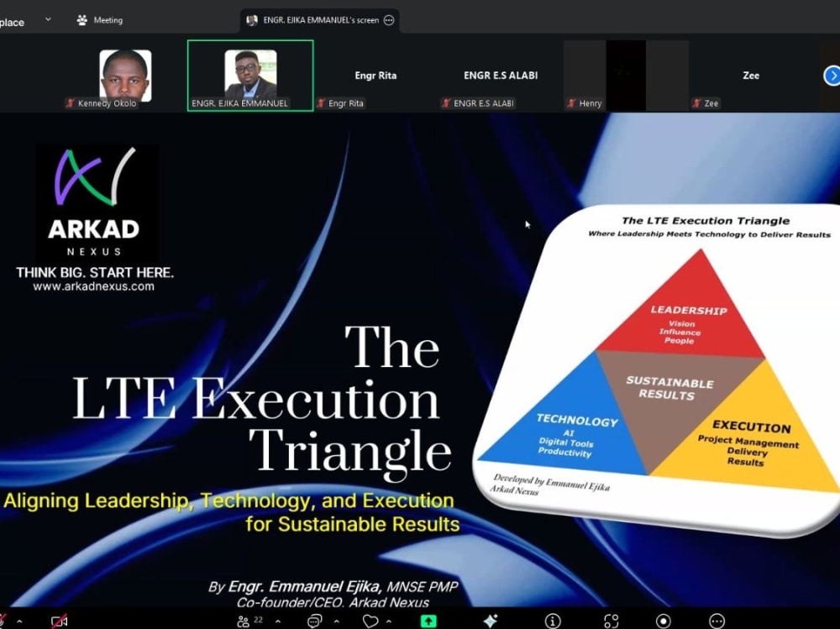
Task: Expand the participants options caret
Action: click(x=278, y=621)
